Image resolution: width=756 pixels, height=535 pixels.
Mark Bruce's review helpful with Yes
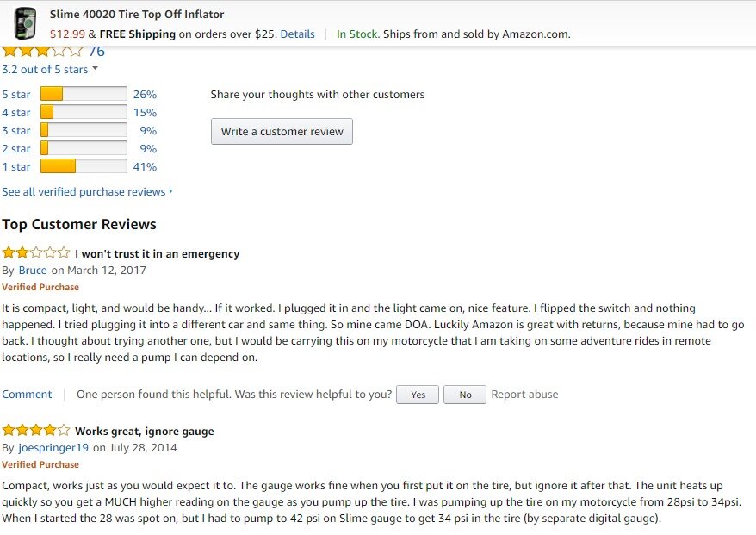click(x=418, y=395)
